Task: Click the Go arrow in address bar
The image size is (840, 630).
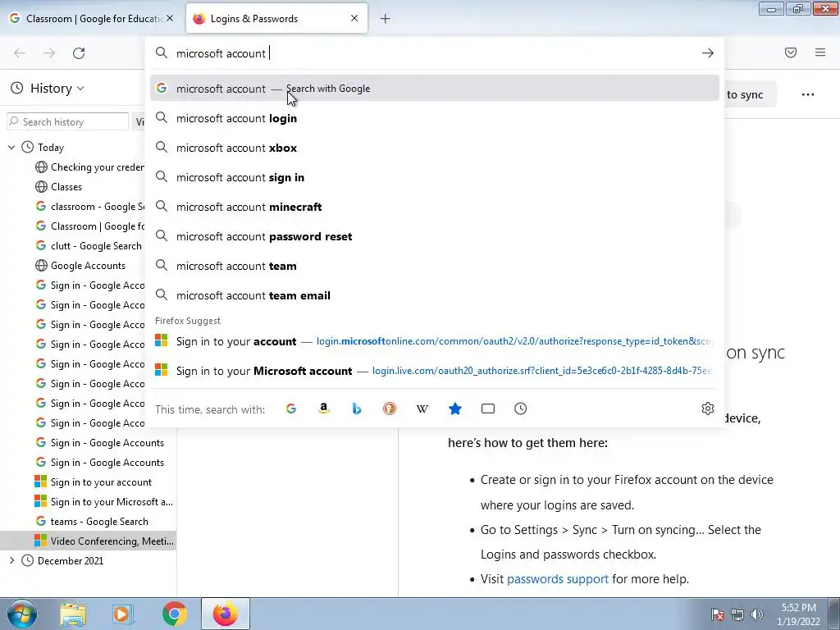Action: click(x=708, y=53)
